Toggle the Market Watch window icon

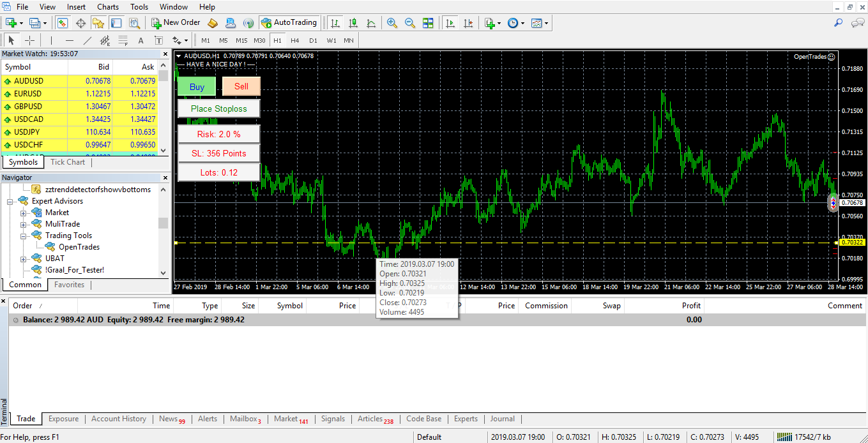click(x=63, y=23)
